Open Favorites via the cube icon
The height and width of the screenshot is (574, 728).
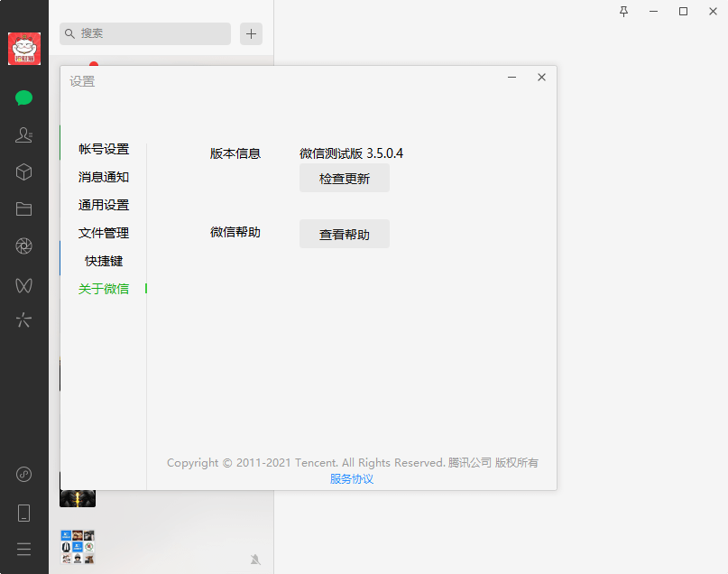click(24, 171)
